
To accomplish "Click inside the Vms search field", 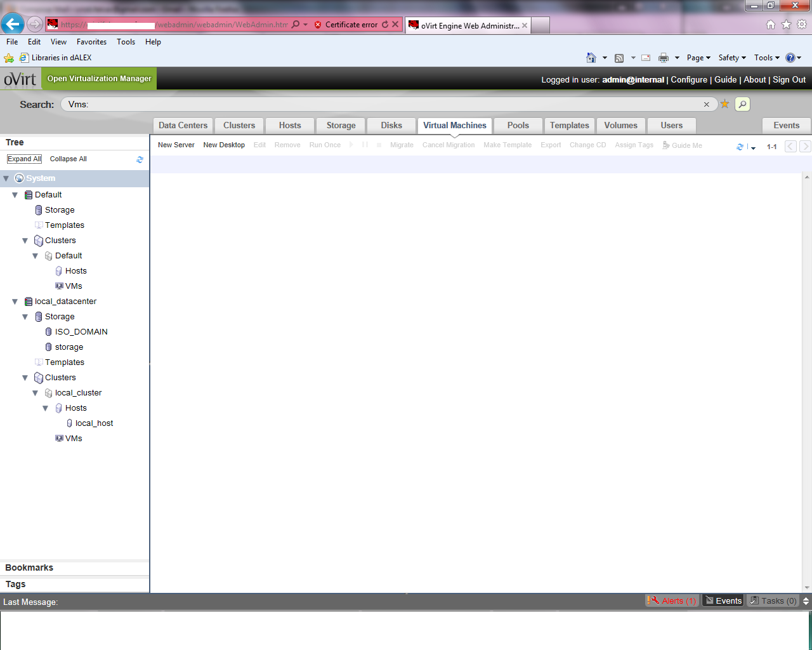I will (381, 104).
